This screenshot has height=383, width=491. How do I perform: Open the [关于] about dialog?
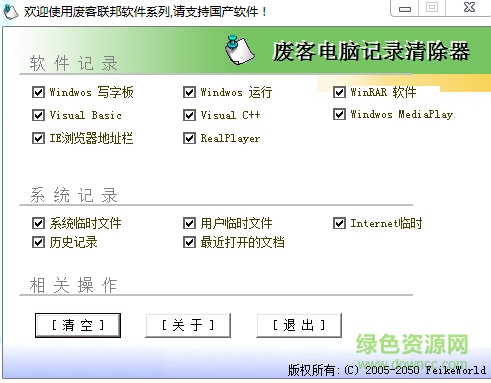(188, 325)
